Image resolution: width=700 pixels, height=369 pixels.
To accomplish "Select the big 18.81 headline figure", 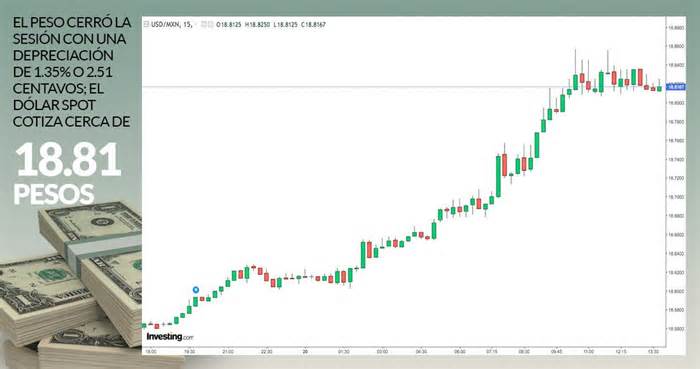I will pos(68,160).
